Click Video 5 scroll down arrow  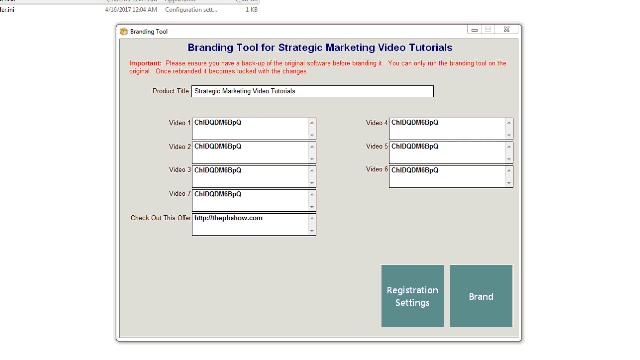click(x=509, y=159)
